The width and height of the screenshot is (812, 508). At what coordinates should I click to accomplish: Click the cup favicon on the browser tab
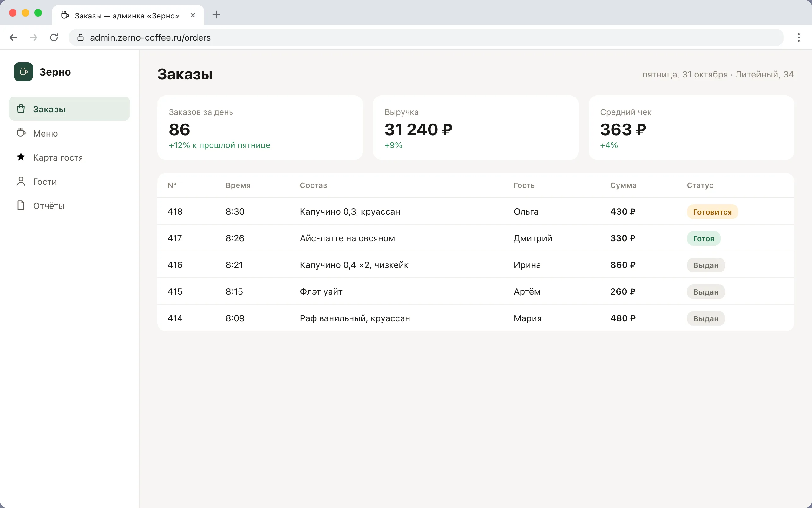tap(65, 15)
